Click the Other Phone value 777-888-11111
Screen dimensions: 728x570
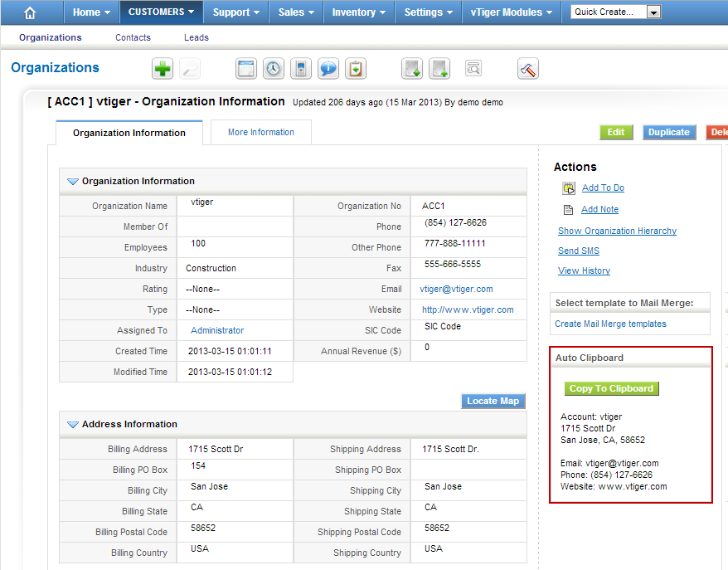coord(455,243)
